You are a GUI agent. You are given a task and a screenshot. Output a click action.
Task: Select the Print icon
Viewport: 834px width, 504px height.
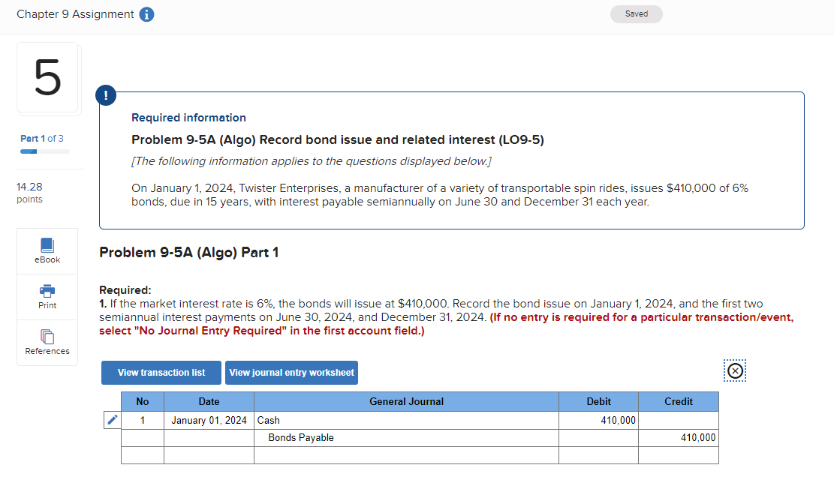[x=47, y=296]
